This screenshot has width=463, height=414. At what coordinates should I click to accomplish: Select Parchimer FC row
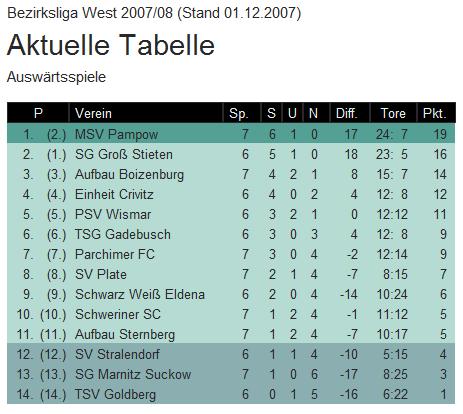click(231, 254)
